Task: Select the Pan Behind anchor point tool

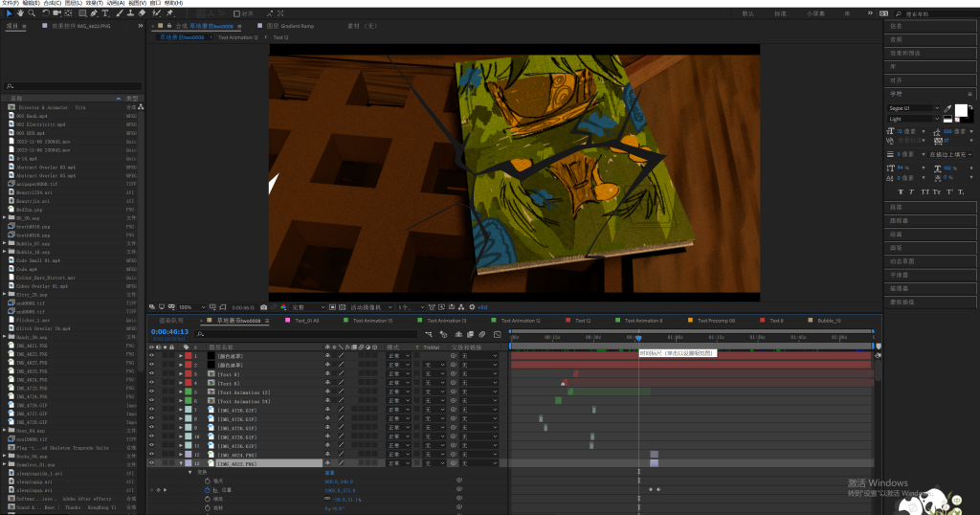Action: [68, 13]
